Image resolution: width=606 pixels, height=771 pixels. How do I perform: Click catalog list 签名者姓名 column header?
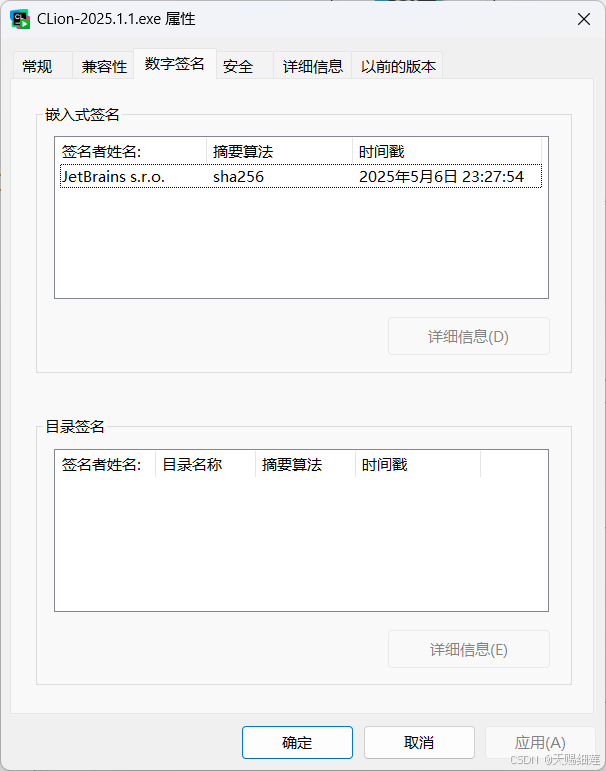105,464
